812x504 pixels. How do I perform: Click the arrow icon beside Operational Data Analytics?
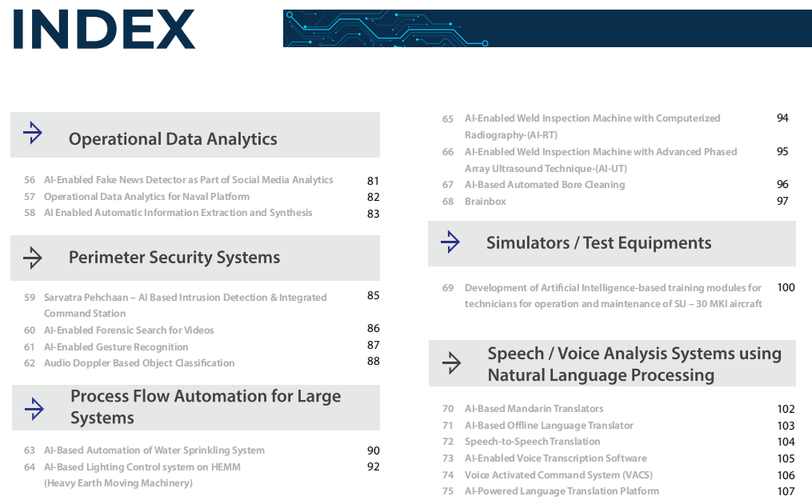(33, 133)
